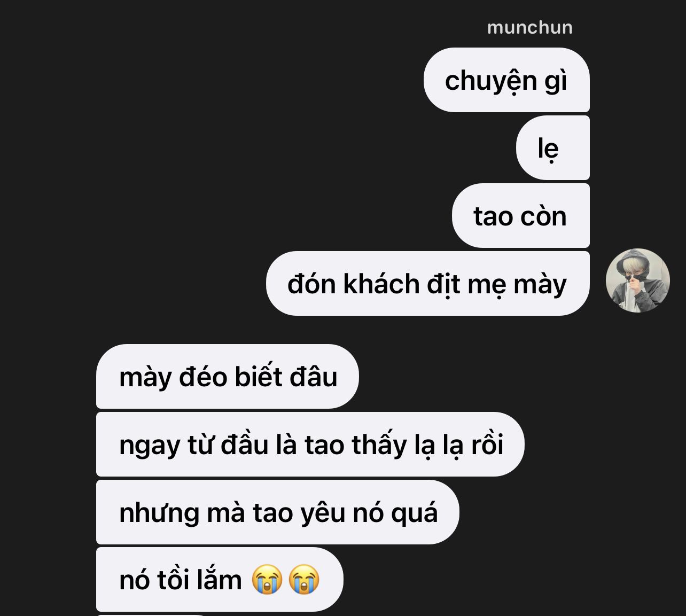The height and width of the screenshot is (616, 686).
Task: Click the word "rồi" ending the long message
Action: (x=487, y=445)
